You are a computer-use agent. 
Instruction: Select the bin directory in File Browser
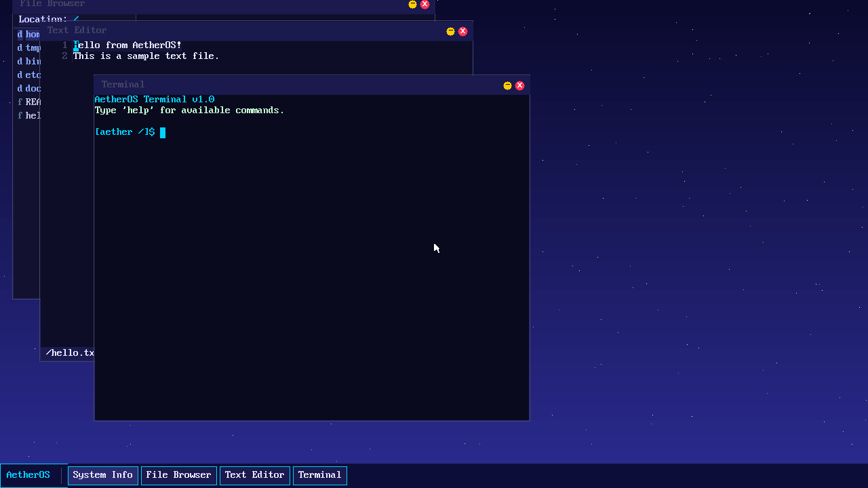tap(27, 62)
